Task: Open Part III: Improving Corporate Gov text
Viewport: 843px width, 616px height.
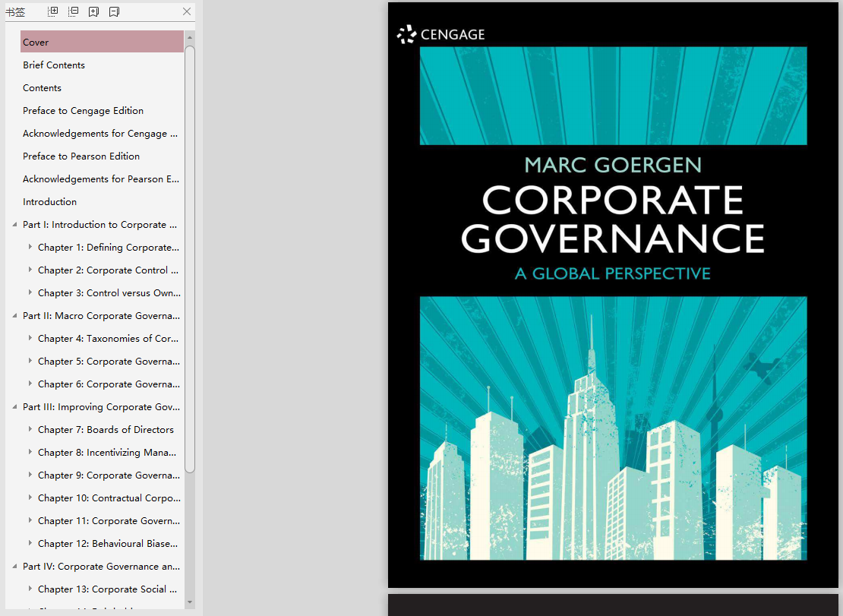Action: coord(101,407)
